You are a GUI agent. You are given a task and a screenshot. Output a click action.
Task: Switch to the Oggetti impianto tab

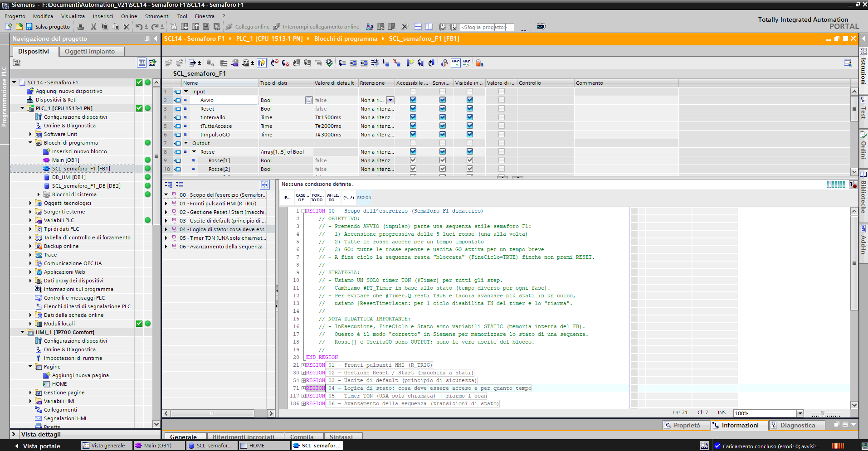[x=90, y=51]
